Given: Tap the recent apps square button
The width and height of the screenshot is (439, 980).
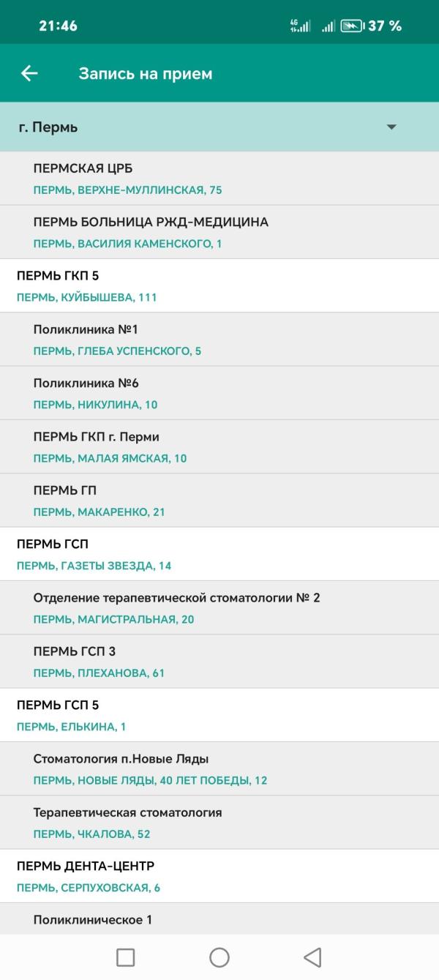Looking at the screenshot, I should pos(126,957).
